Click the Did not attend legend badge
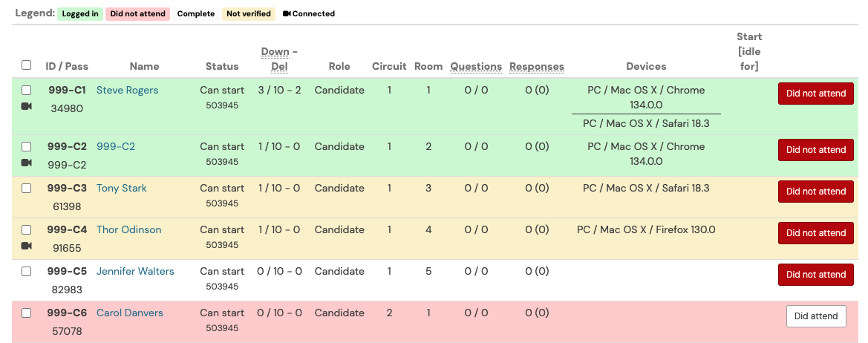868x343 pixels. tap(137, 14)
